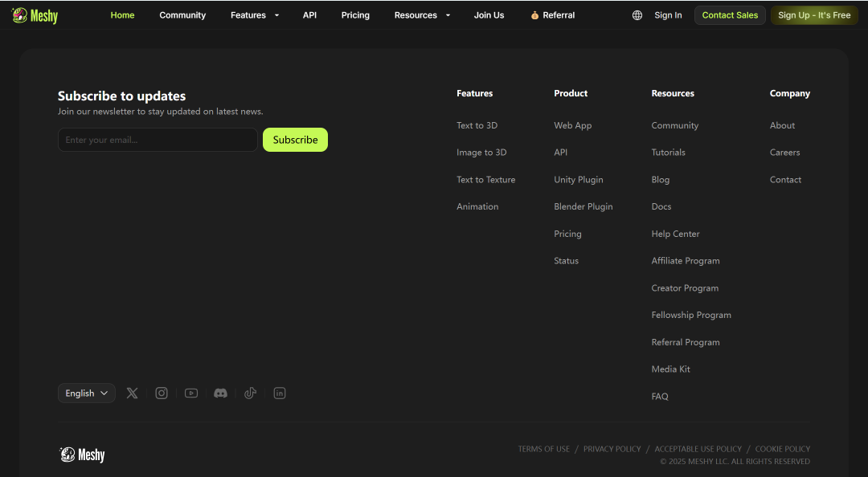Open FAQ footer link

coord(660,397)
